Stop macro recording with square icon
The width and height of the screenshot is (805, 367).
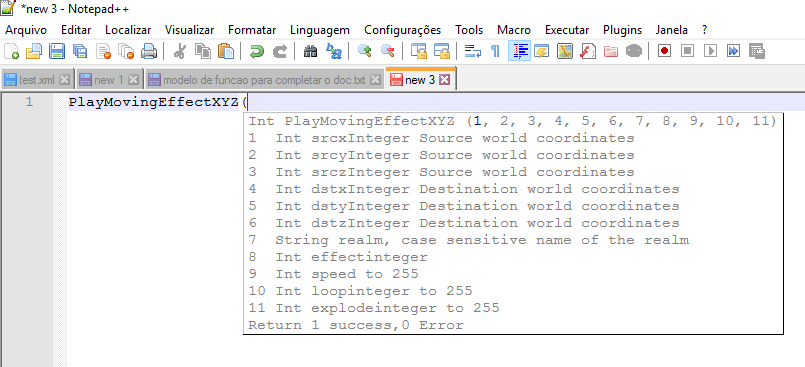(687, 51)
